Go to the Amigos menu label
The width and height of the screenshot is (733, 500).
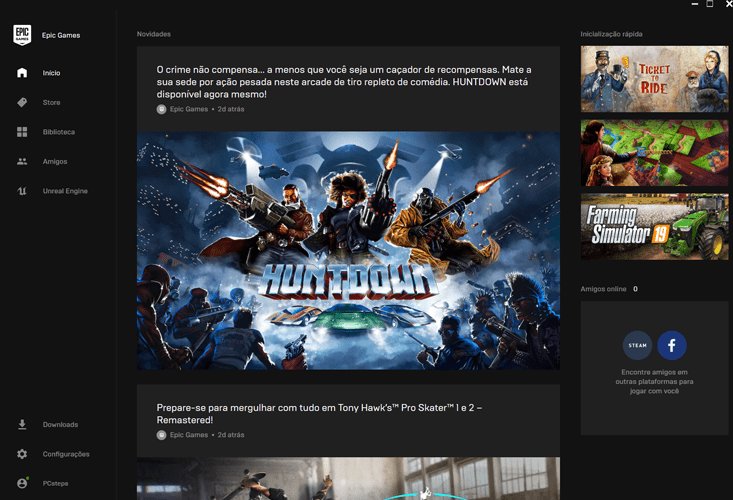(x=55, y=161)
